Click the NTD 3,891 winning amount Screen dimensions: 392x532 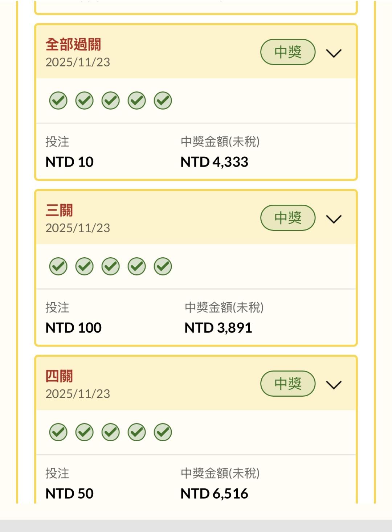click(x=218, y=328)
